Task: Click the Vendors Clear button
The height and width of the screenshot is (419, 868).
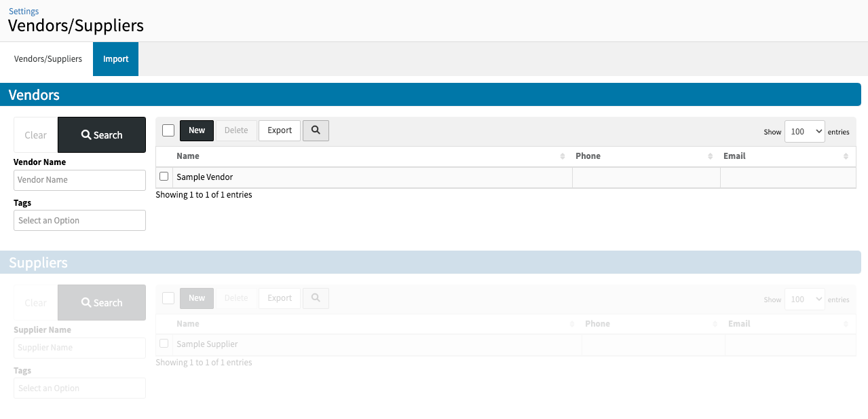Action: coord(36,135)
